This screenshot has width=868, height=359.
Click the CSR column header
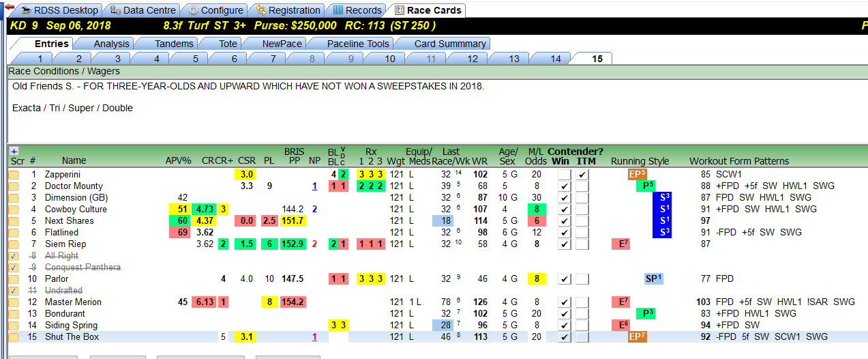247,161
